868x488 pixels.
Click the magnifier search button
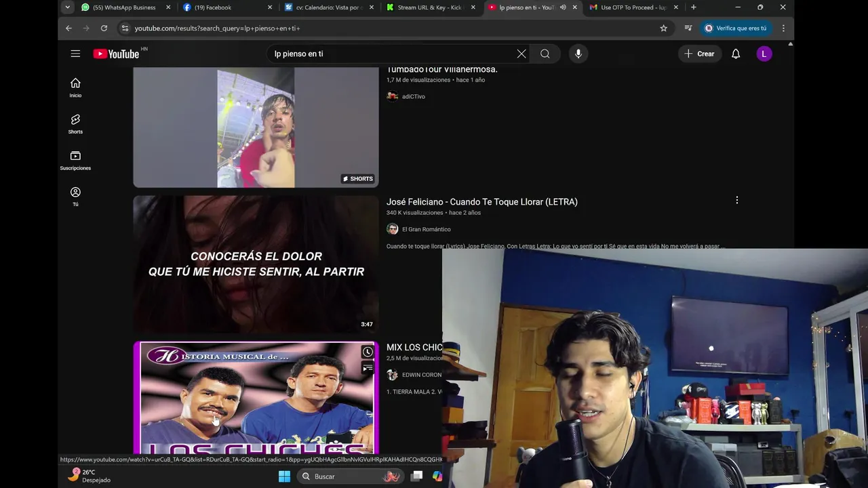tap(545, 54)
